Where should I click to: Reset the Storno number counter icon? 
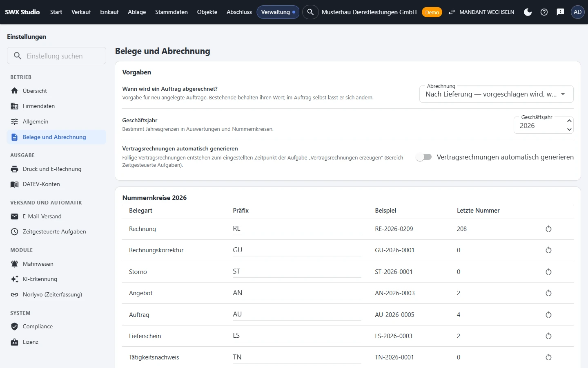(x=548, y=272)
